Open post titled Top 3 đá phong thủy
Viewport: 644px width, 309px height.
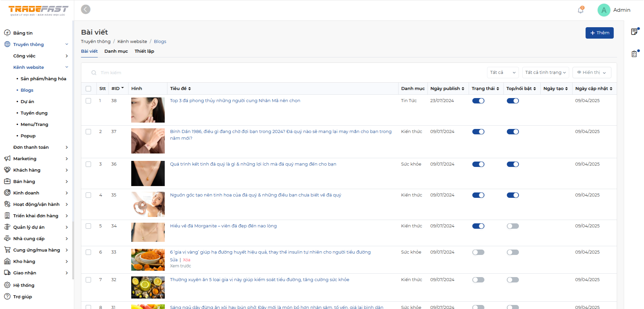(235, 101)
